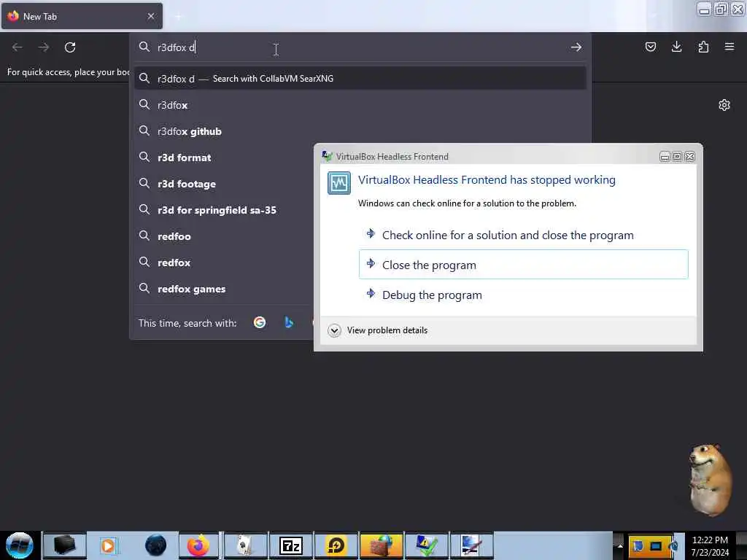Open a new tab with plus button
Image resolution: width=747 pixels, height=560 pixels.
pyautogui.click(x=178, y=17)
